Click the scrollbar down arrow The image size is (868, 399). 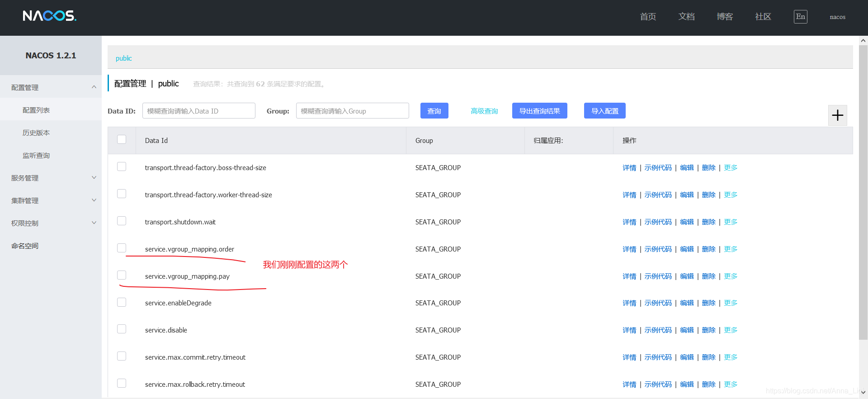tap(863, 393)
